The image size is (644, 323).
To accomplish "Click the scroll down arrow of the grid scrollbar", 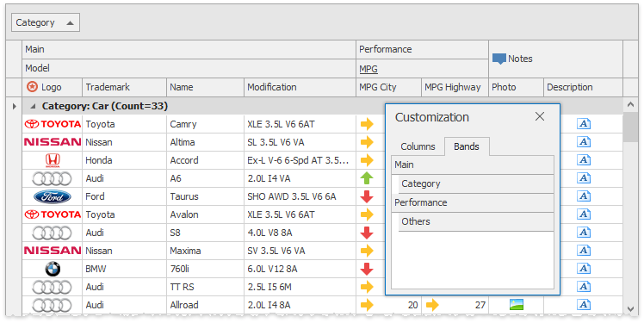I will click(631, 308).
